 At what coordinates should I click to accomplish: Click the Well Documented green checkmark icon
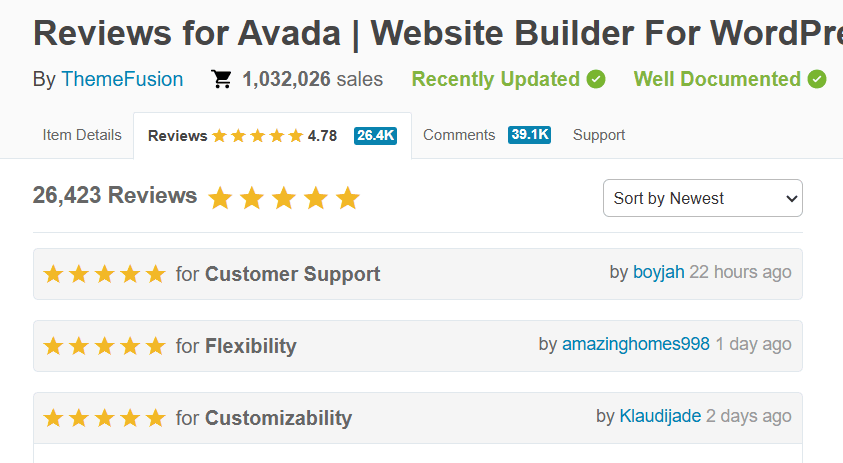(x=817, y=79)
